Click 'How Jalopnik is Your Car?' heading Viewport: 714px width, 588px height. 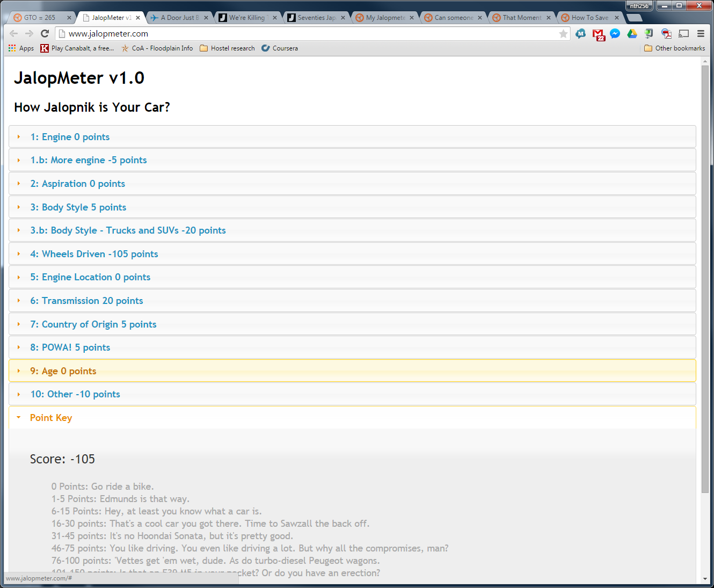[92, 107]
